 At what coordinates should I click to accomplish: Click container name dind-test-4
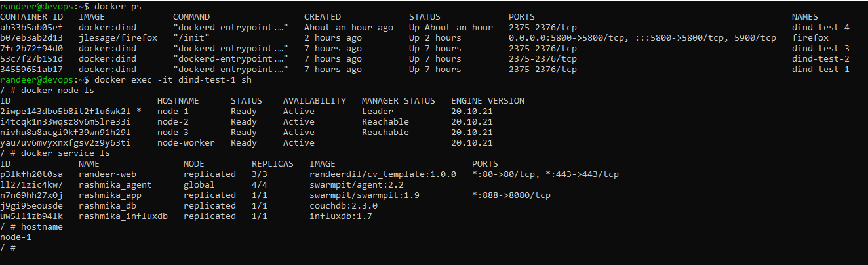[821, 28]
